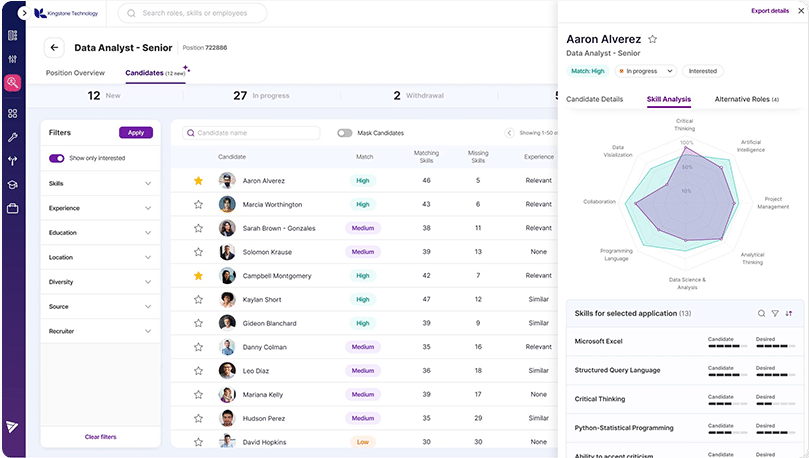Enable the Mask Candidates toggle

tap(345, 133)
